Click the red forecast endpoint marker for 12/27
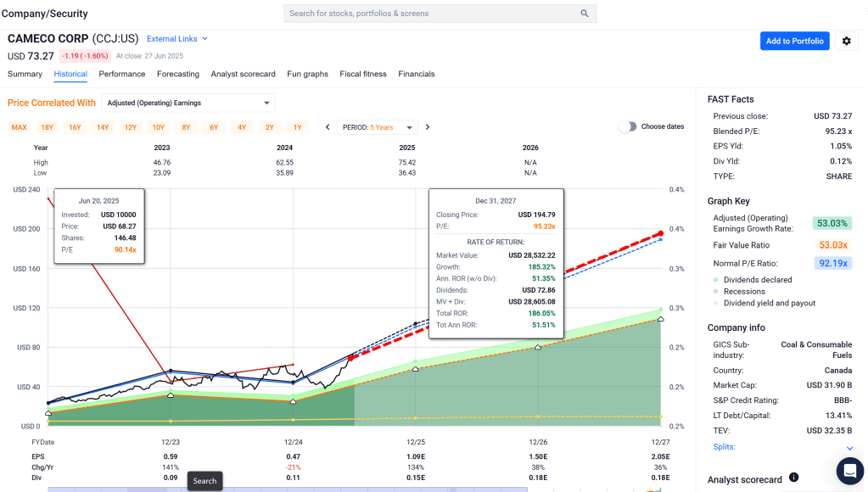Viewport: 868px width, 492px height. coord(660,233)
